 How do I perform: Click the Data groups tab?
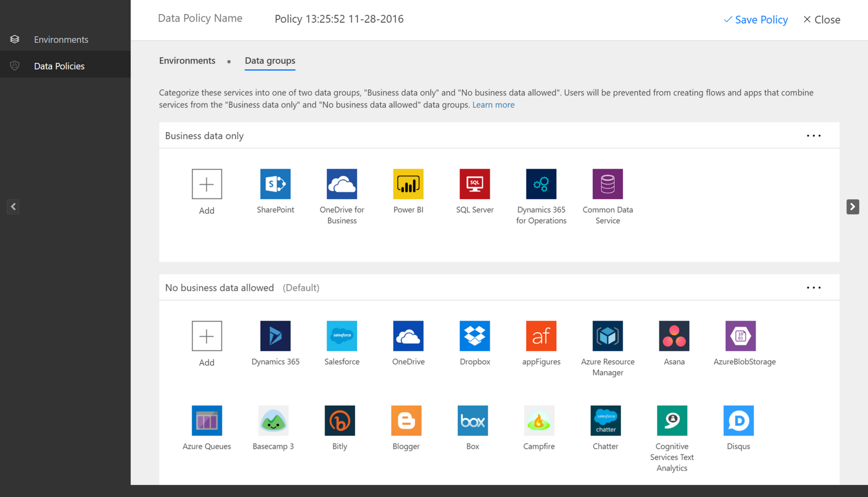point(269,60)
